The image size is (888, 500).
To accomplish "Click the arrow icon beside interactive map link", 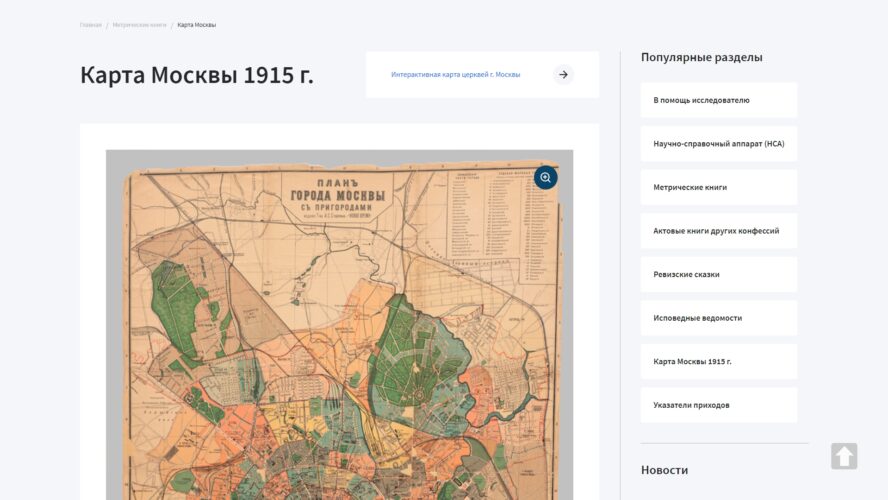I will coord(563,75).
